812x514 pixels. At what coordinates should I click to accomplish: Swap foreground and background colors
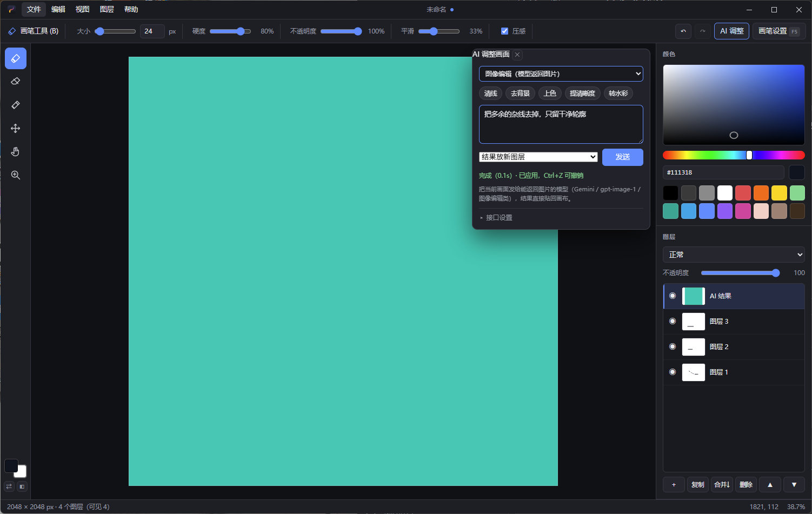[9, 486]
